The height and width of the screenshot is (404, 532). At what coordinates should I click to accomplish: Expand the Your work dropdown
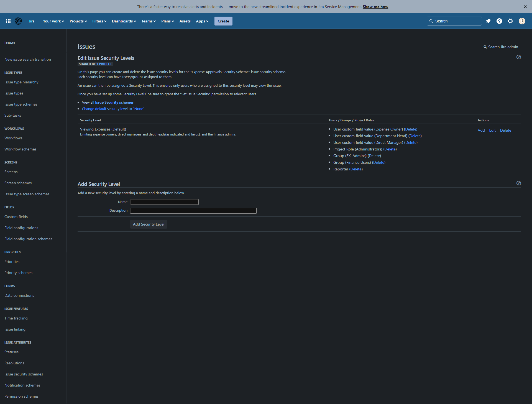53,21
